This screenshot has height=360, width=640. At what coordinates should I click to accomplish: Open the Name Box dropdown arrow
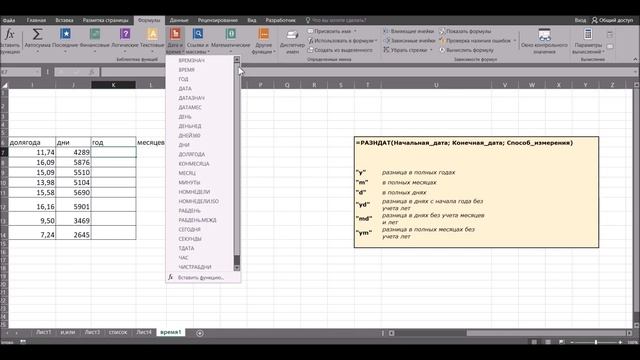37,72
